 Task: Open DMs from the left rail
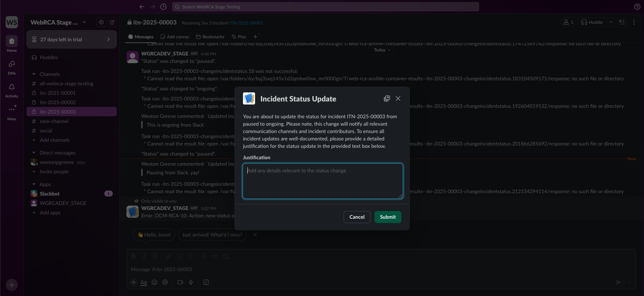pyautogui.click(x=12, y=67)
